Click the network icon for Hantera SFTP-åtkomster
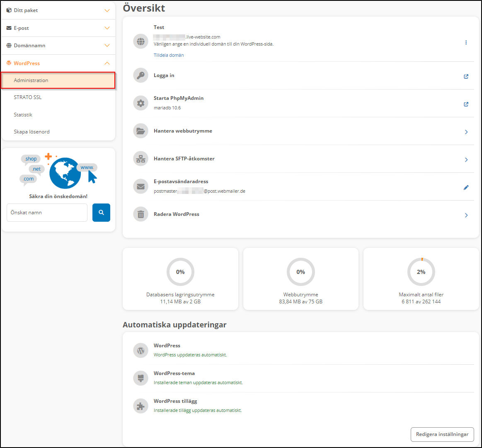 (140, 159)
